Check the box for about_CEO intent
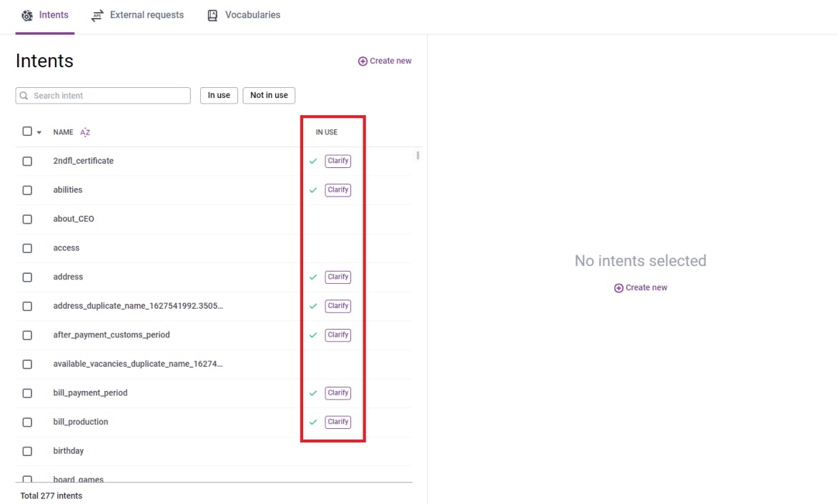Screen dimensions: 838x504 27,219
